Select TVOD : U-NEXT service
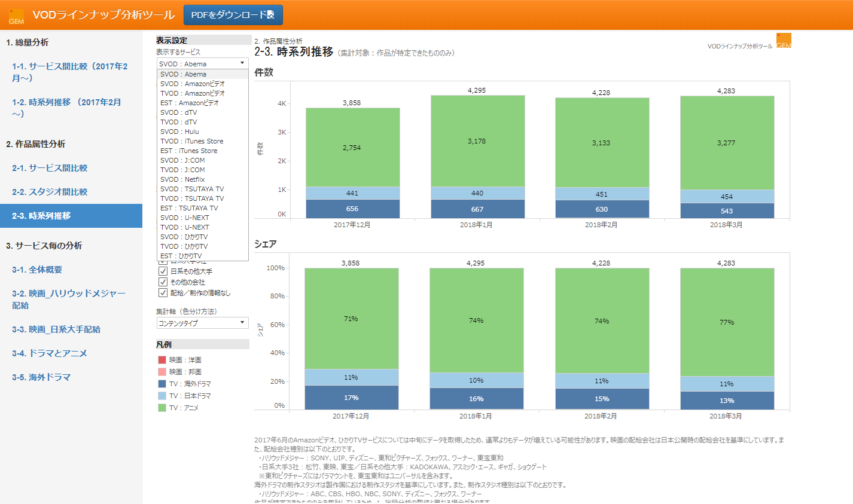853x504 pixels. [x=203, y=227]
